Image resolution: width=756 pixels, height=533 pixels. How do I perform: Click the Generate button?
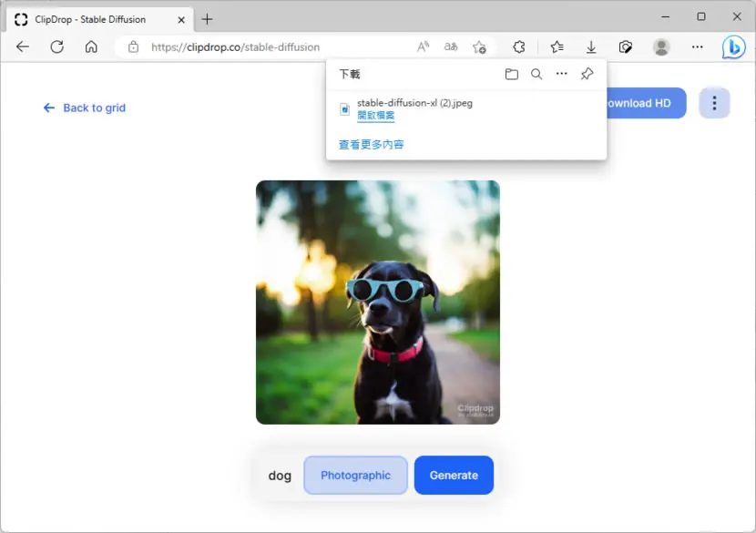[x=454, y=475]
